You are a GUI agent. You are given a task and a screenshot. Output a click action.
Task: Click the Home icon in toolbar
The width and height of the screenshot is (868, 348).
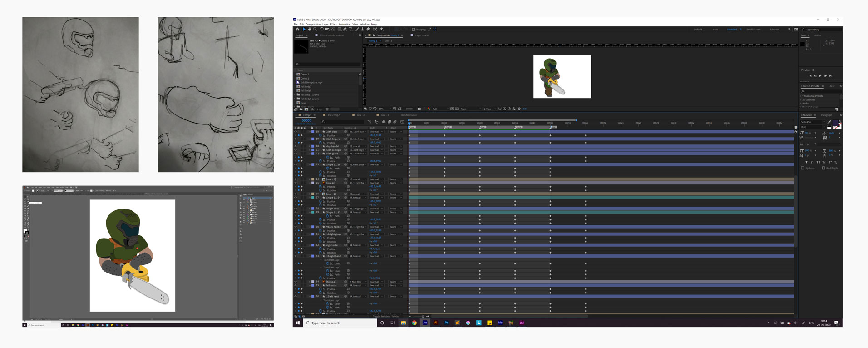coord(297,29)
